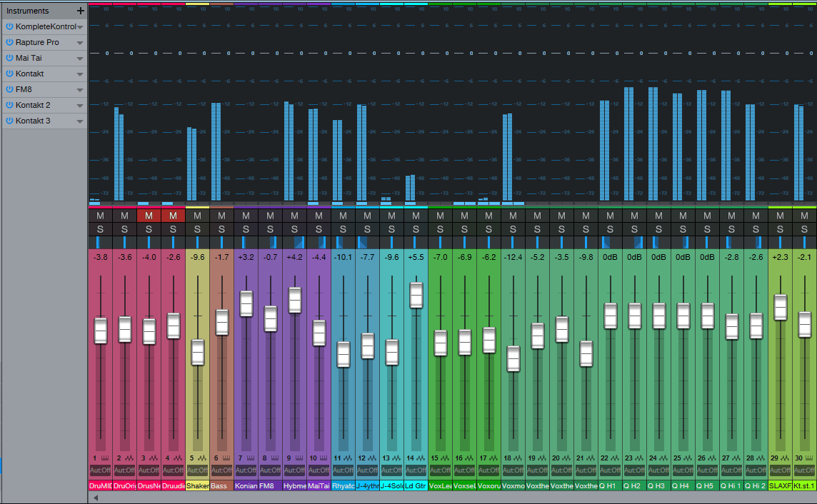The width and height of the screenshot is (817, 504).
Task: Click Aut:Off button on channel 1
Action: [100, 470]
